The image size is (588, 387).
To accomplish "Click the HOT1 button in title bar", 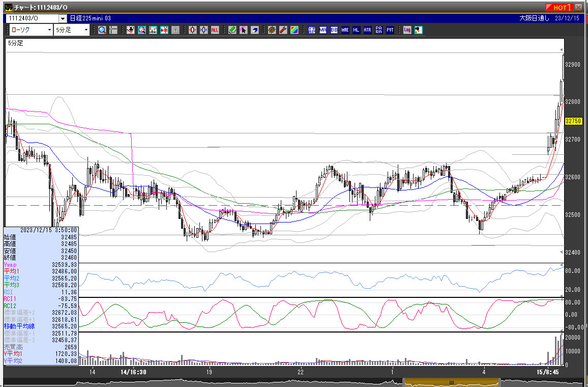I will pyautogui.click(x=559, y=7).
